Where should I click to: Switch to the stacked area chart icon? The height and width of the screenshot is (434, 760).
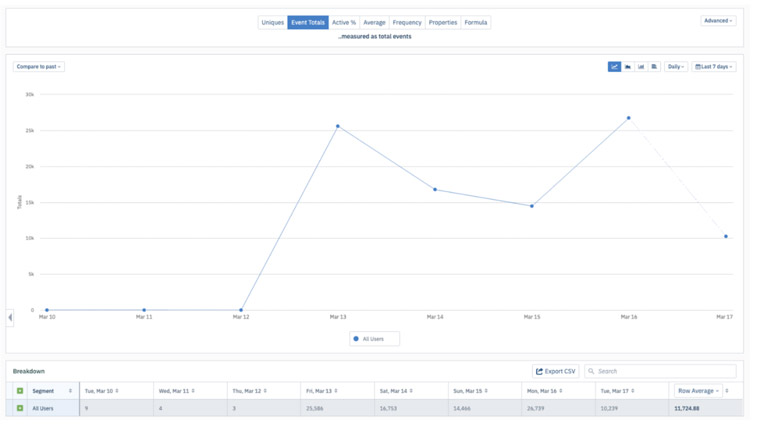point(628,67)
